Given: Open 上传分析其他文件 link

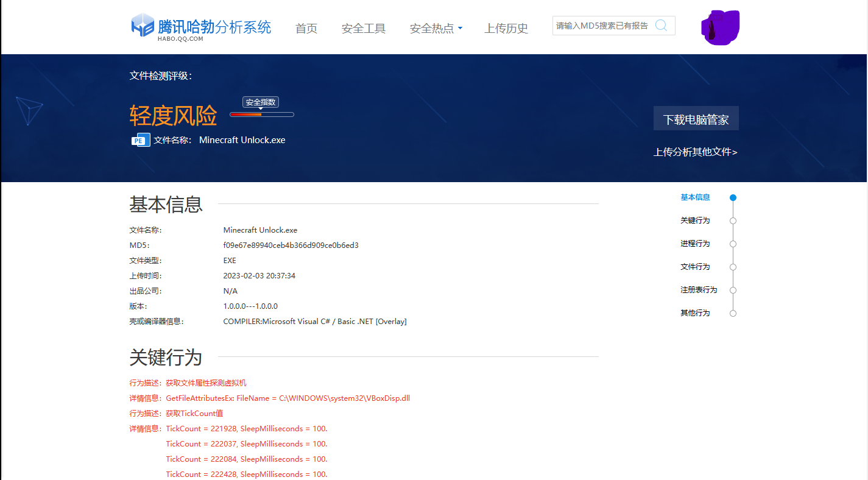Looking at the screenshot, I should (695, 152).
